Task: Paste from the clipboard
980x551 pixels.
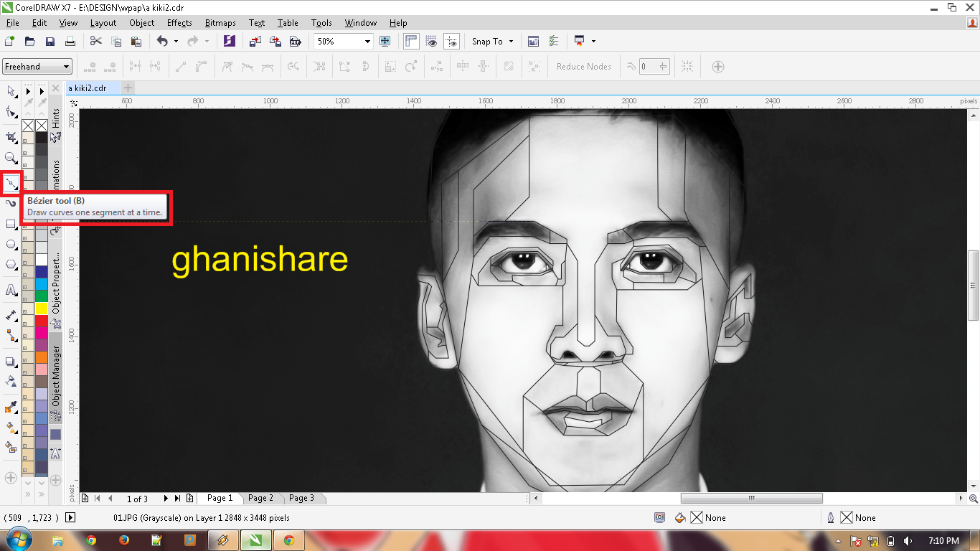Action: click(x=136, y=42)
